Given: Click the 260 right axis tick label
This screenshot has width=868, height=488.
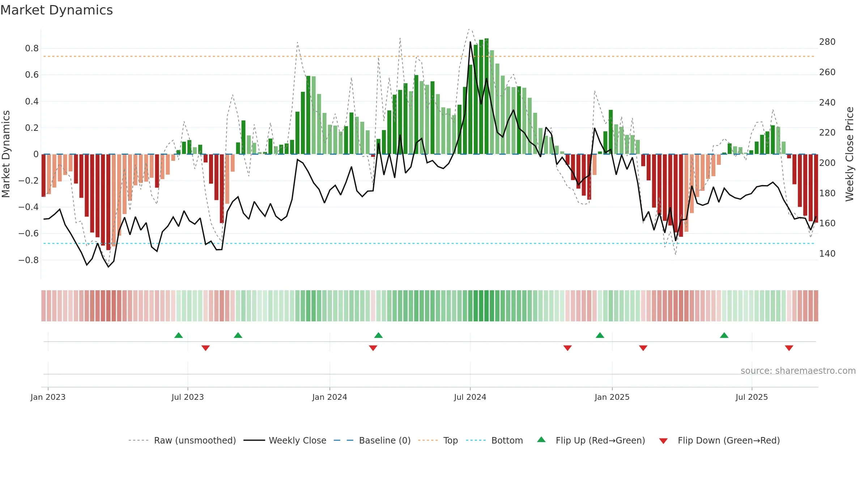Looking at the screenshot, I should (x=827, y=72).
